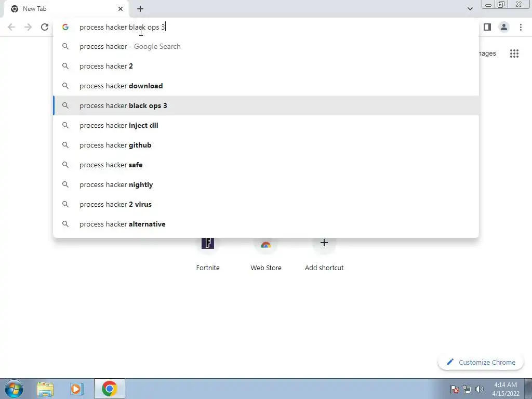Select suggestion process hacker black ops 3
This screenshot has height=399, width=532.
click(266, 105)
